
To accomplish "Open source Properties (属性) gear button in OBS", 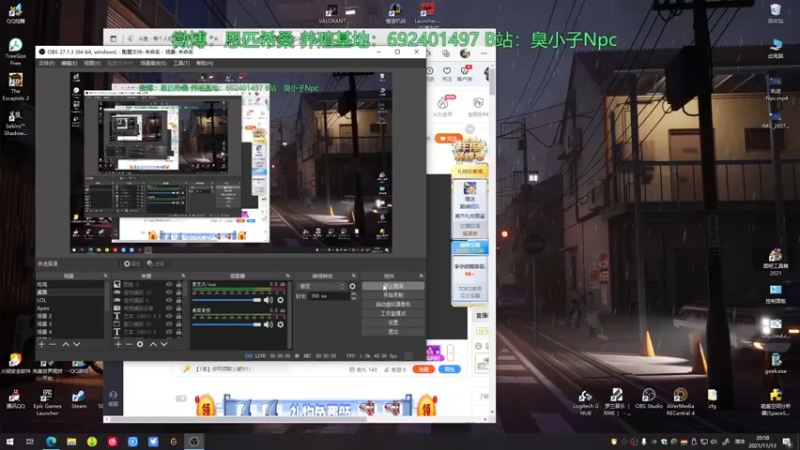I will (132, 264).
